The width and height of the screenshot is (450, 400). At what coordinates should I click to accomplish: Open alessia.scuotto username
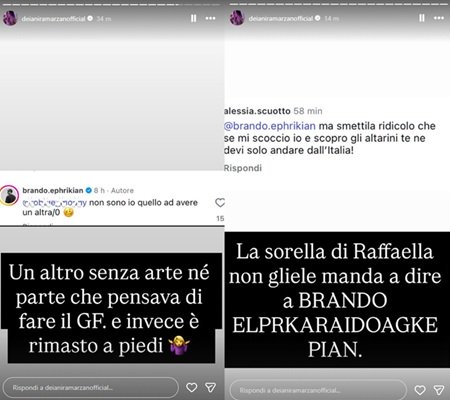pos(257,111)
